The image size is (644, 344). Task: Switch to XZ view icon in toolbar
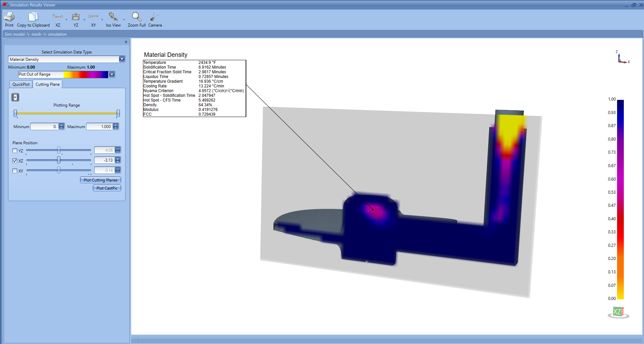(58, 16)
